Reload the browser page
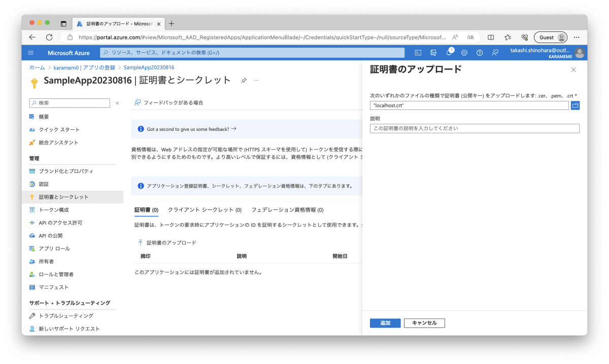609x364 pixels. pyautogui.click(x=49, y=38)
